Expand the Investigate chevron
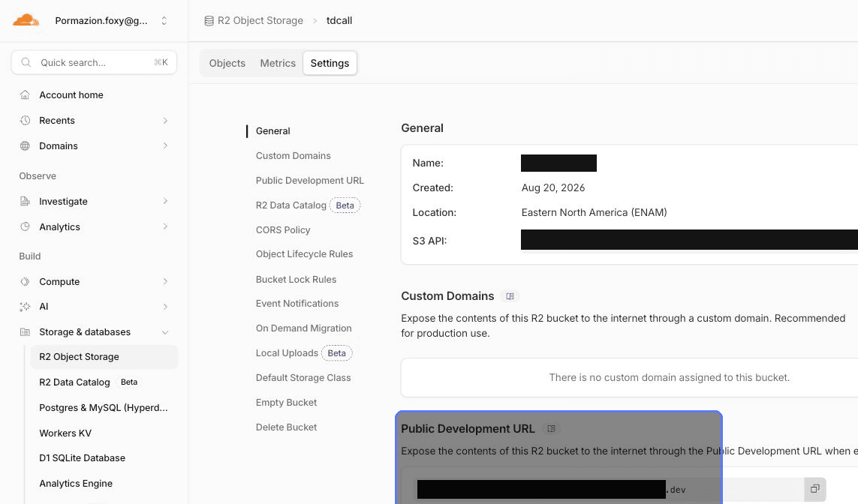 pyautogui.click(x=165, y=201)
